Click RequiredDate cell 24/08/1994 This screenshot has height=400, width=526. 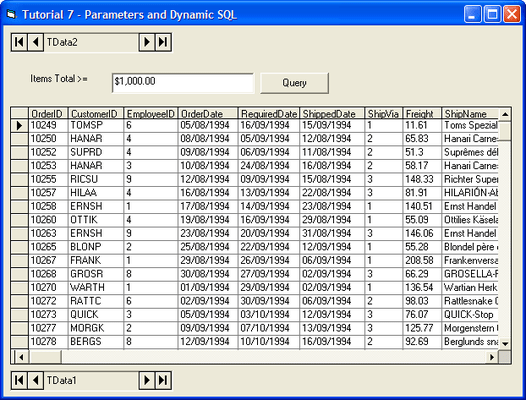coord(269,166)
